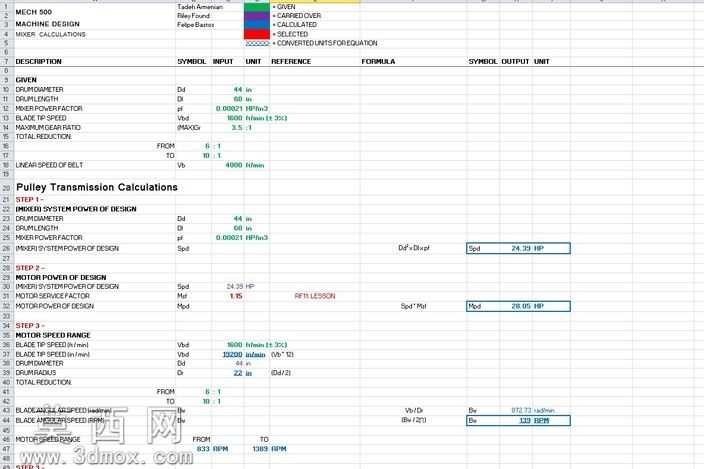The height and width of the screenshot is (469, 704).
Task: Click the STEP 3 label
Action: [30, 325]
